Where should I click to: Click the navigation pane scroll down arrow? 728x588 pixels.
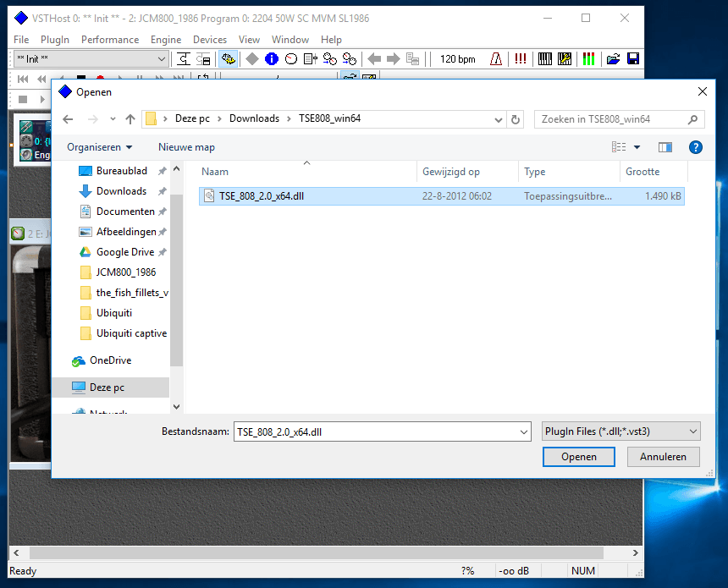[x=176, y=407]
